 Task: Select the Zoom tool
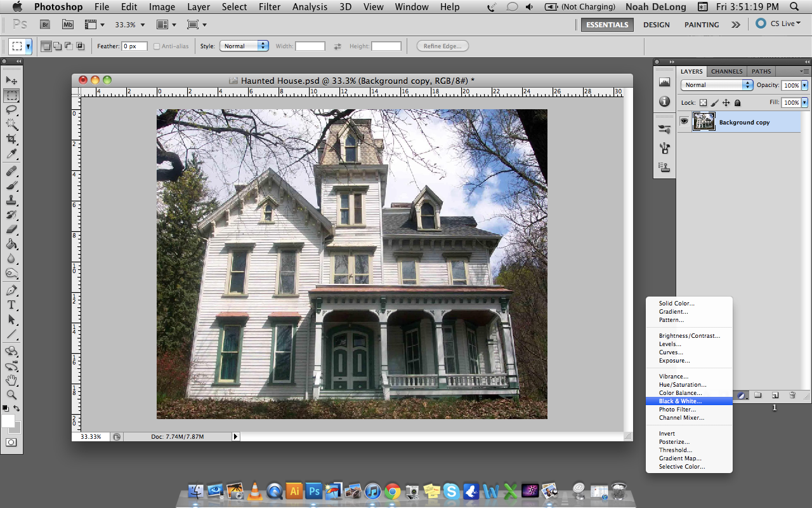[x=11, y=393]
